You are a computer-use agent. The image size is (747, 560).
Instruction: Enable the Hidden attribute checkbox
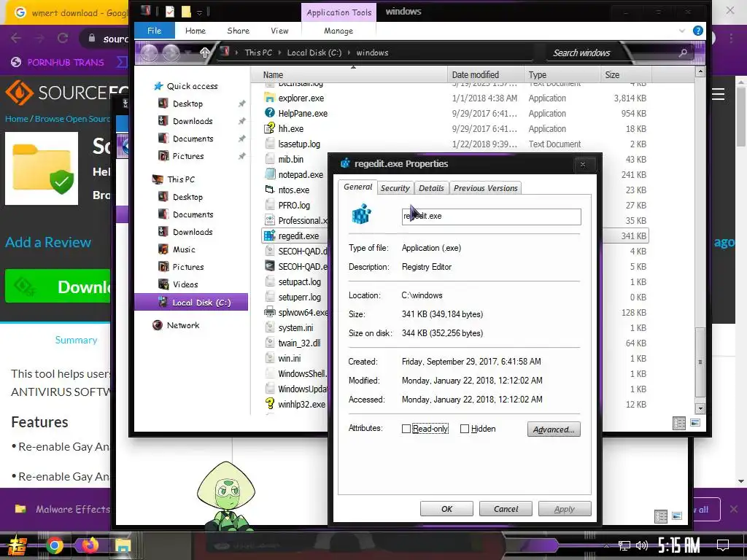(465, 429)
